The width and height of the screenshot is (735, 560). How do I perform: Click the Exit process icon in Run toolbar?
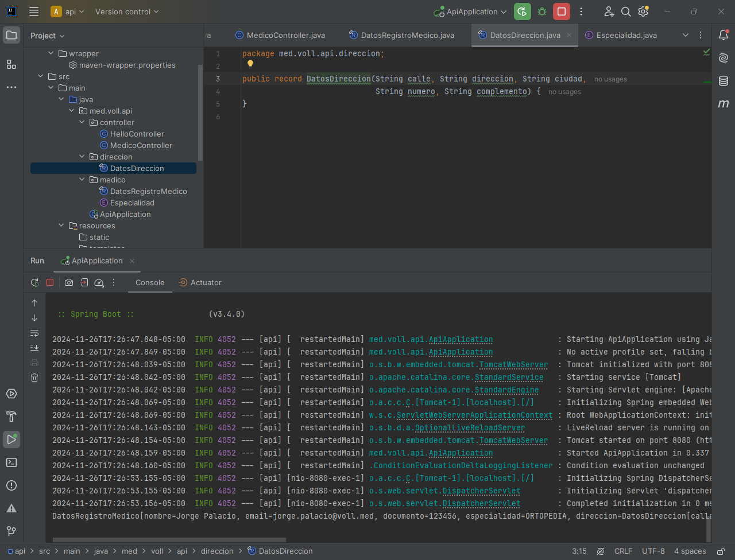(84, 282)
